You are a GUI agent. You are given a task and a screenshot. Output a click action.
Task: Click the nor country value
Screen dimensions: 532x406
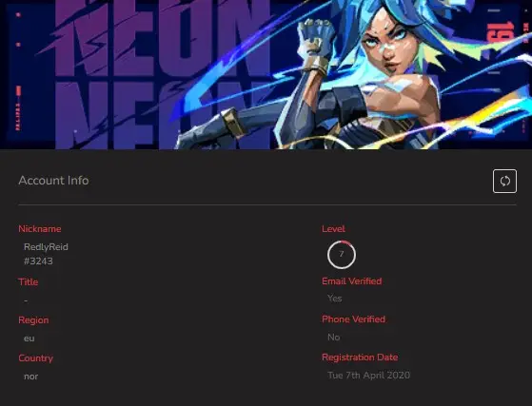click(x=30, y=377)
